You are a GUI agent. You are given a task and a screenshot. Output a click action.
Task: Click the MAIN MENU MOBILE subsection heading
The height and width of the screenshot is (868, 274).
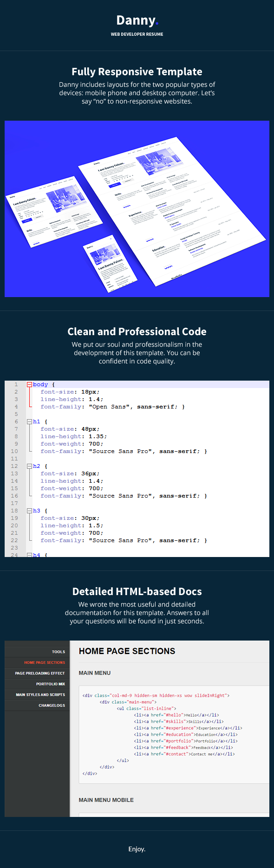click(x=106, y=800)
